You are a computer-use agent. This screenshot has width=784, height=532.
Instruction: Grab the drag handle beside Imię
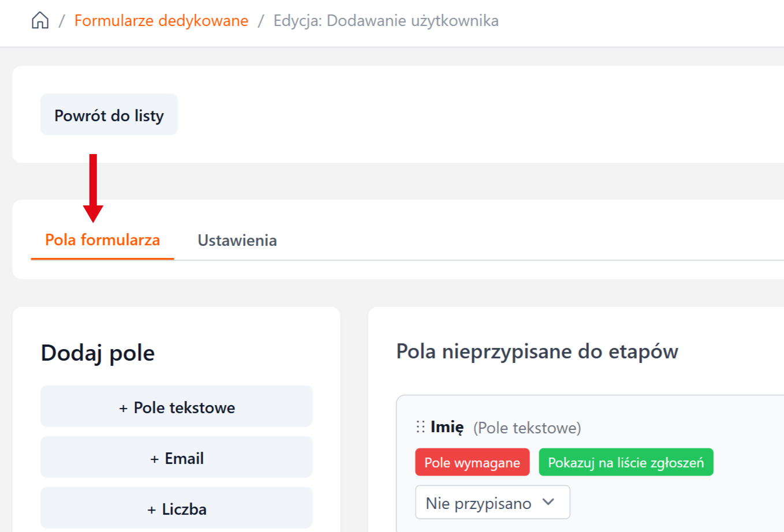pyautogui.click(x=420, y=427)
